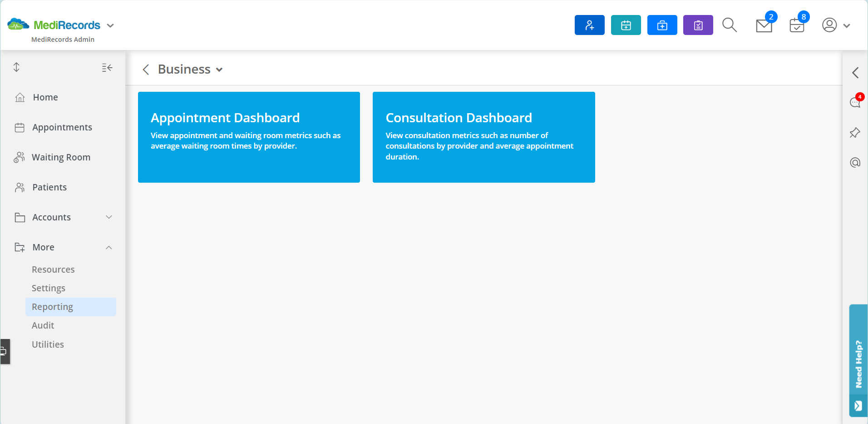Open chat messages with 4 unread
Screen dimensions: 868x424
(855, 102)
